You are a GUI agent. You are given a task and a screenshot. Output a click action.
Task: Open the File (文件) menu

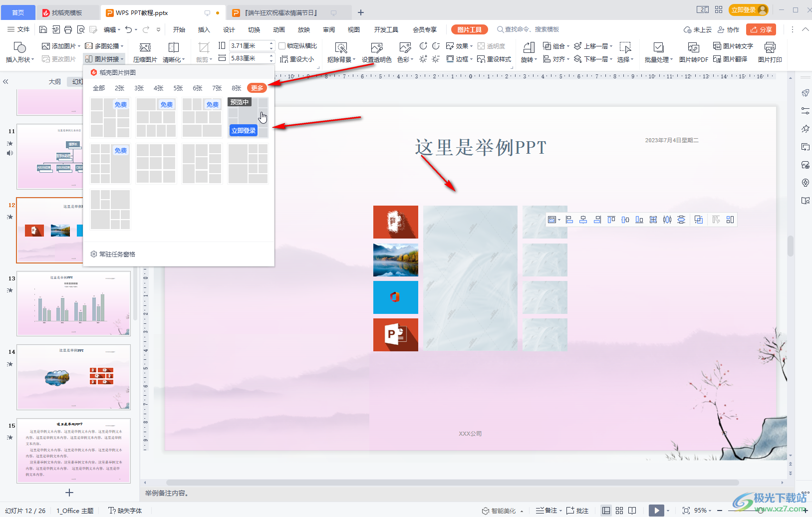[x=18, y=29]
